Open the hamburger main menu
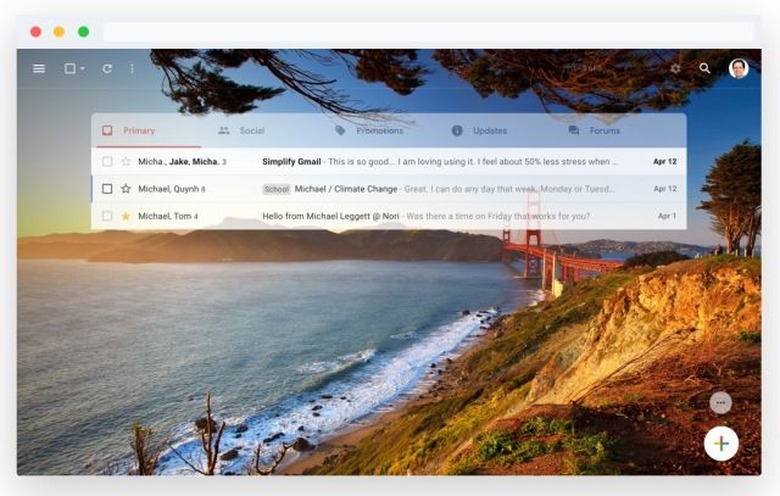This screenshot has width=780, height=496. (x=39, y=69)
